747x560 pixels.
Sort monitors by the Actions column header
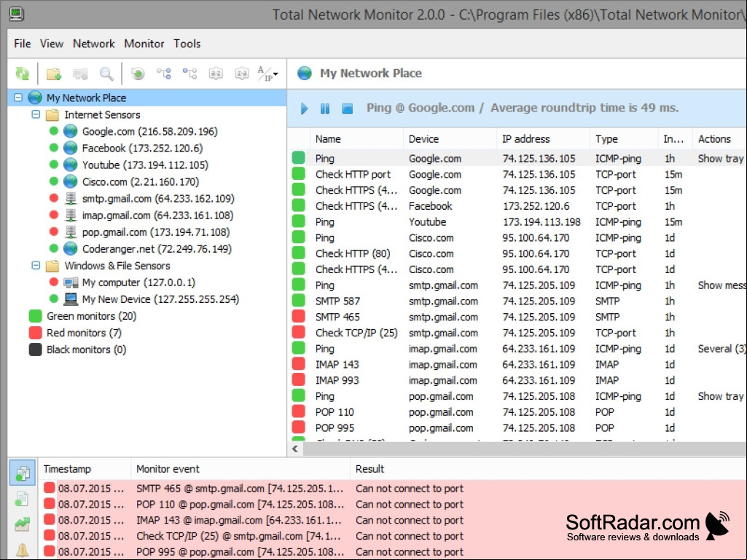(719, 139)
